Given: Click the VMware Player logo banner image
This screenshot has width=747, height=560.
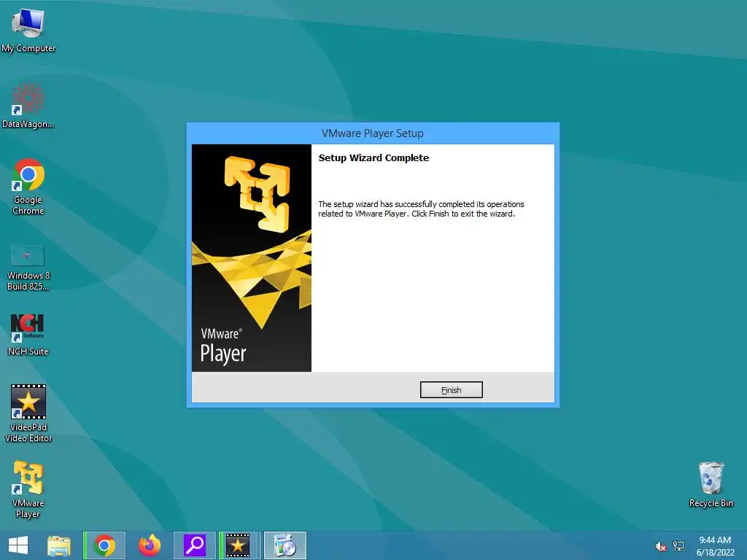Looking at the screenshot, I should pyautogui.click(x=252, y=257).
